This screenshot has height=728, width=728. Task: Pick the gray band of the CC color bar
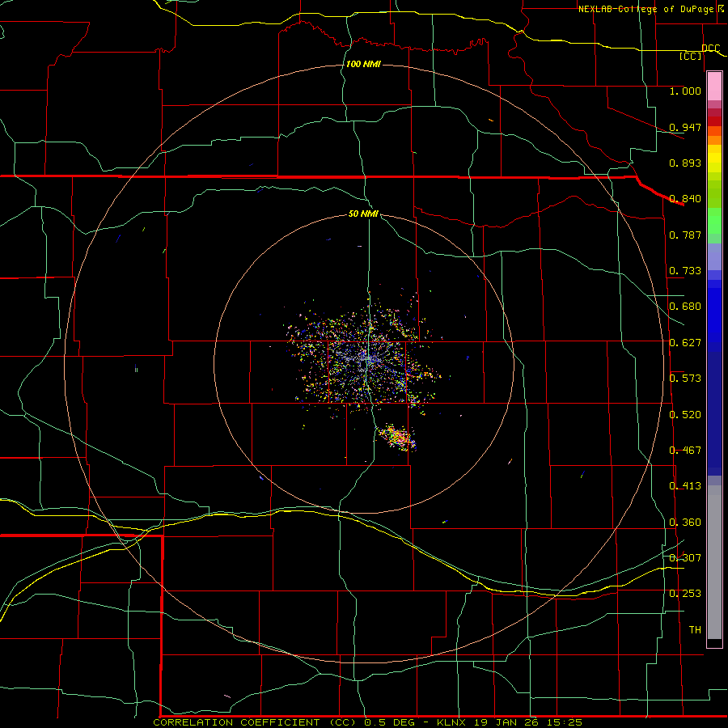pos(714,562)
